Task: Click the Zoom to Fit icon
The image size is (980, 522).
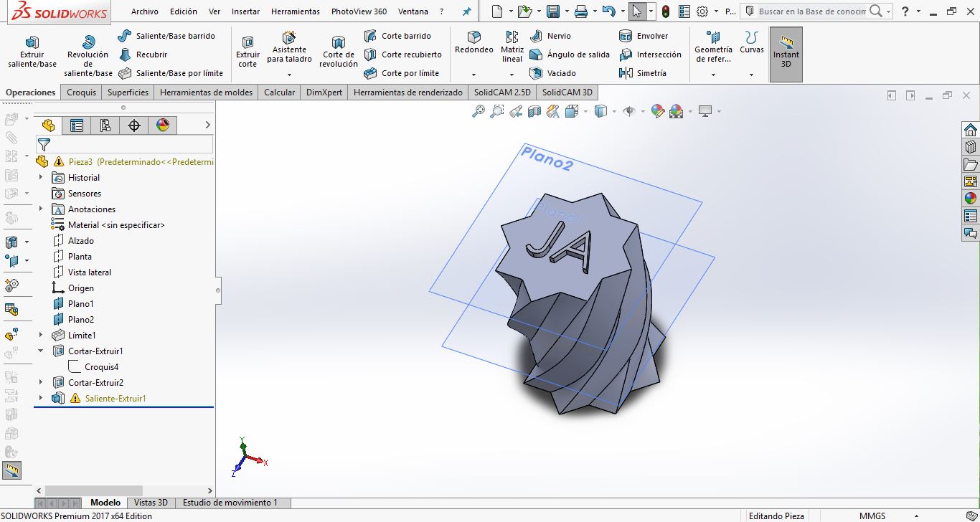Action: tap(479, 111)
